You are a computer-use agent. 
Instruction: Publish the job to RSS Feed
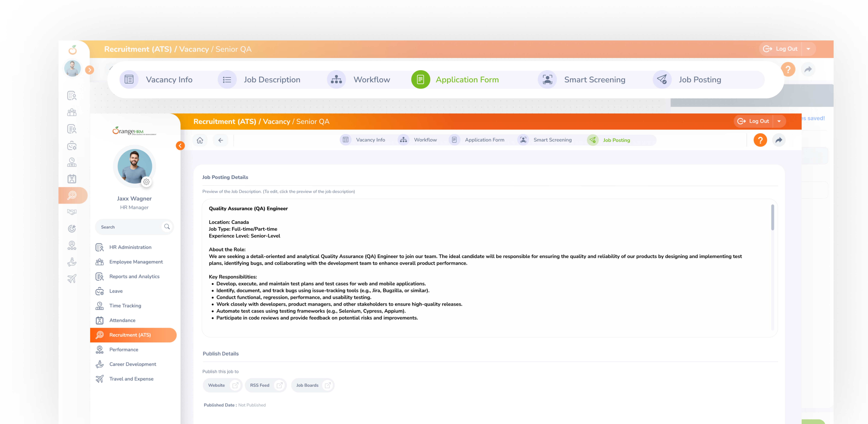[x=266, y=385]
